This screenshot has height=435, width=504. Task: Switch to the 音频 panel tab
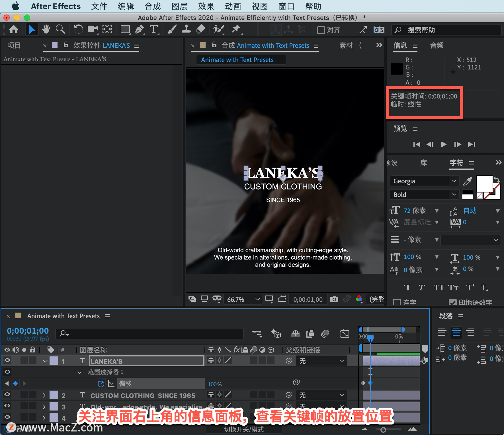(437, 45)
